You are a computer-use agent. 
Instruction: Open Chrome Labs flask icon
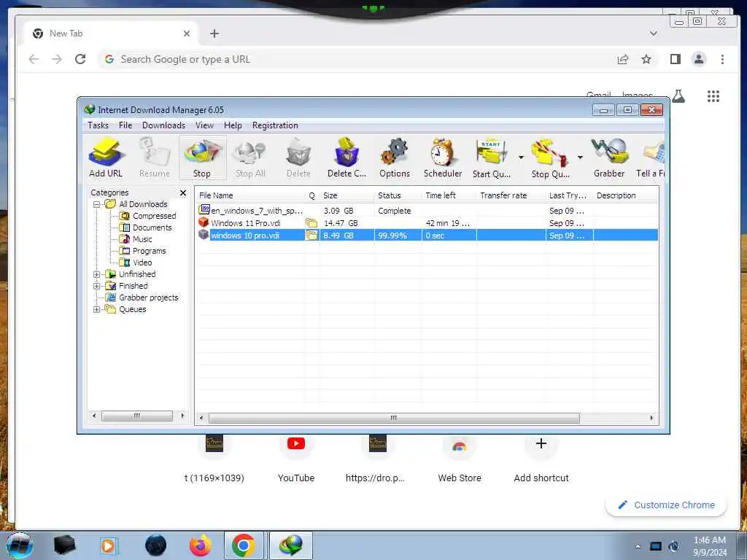678,96
